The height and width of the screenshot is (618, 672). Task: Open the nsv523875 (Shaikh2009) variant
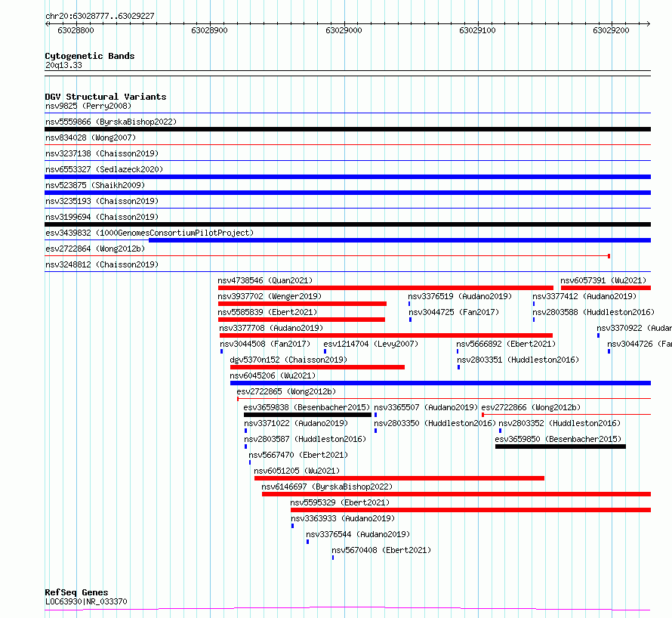[x=95, y=185]
